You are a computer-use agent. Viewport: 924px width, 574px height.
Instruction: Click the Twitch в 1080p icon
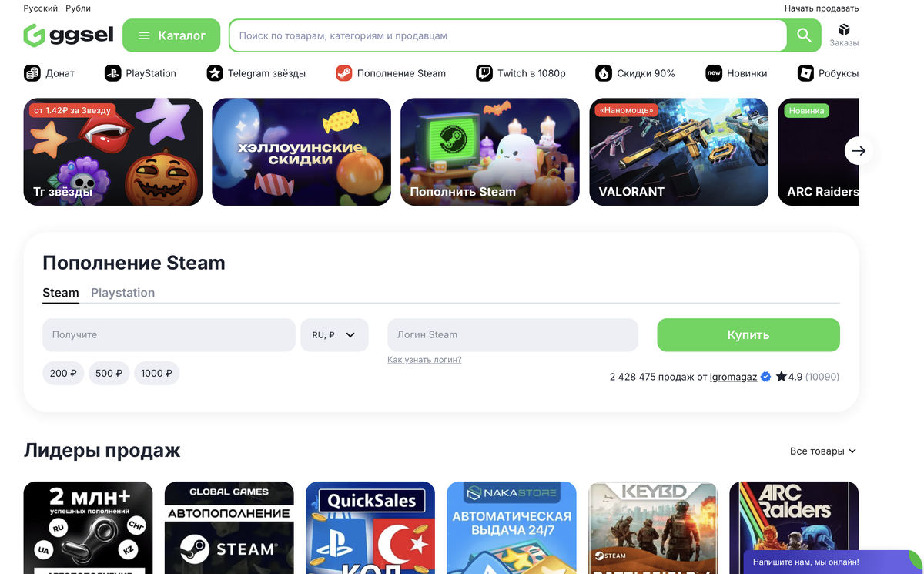click(x=484, y=73)
